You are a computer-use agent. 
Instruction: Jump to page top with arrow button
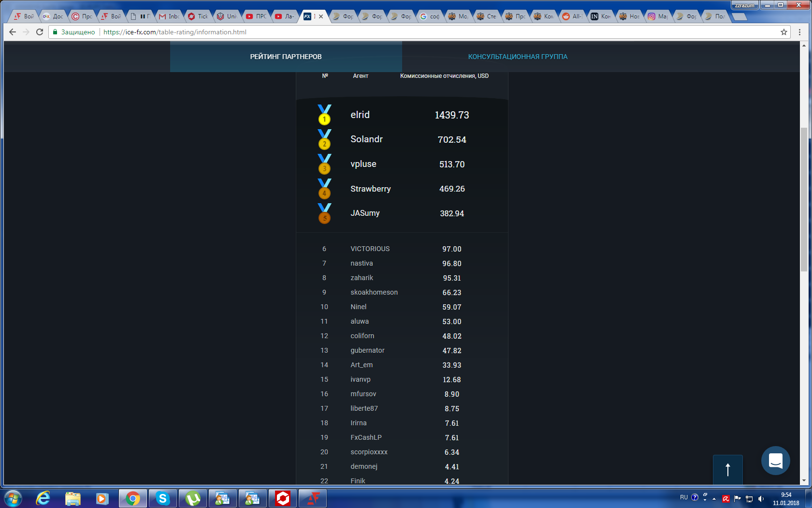(728, 469)
